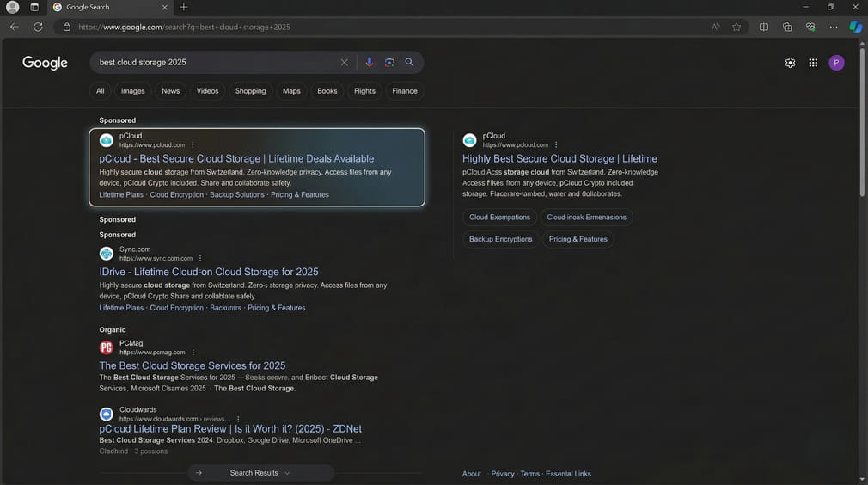
Task: Open pCloud Best Secure Cloud Storage ad link
Action: tap(236, 159)
